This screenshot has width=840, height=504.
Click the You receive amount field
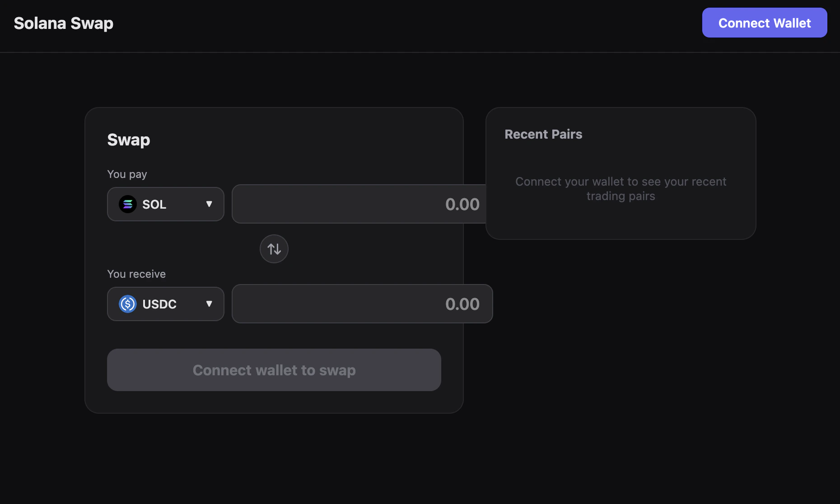point(361,304)
